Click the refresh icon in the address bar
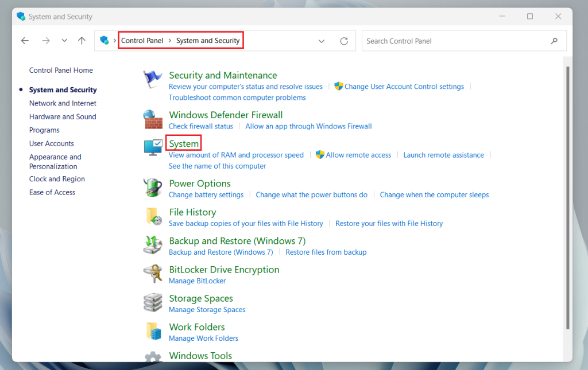This screenshot has width=588, height=370. [343, 41]
